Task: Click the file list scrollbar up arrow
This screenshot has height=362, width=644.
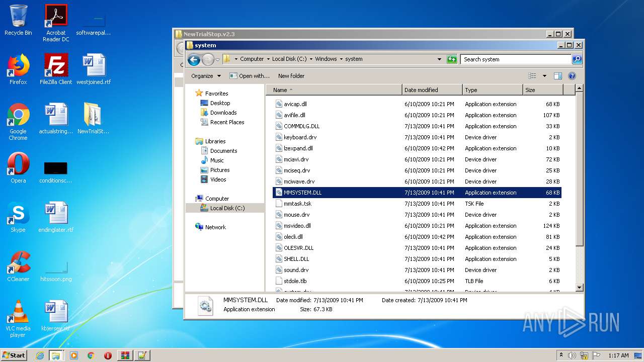Action: 579,88
